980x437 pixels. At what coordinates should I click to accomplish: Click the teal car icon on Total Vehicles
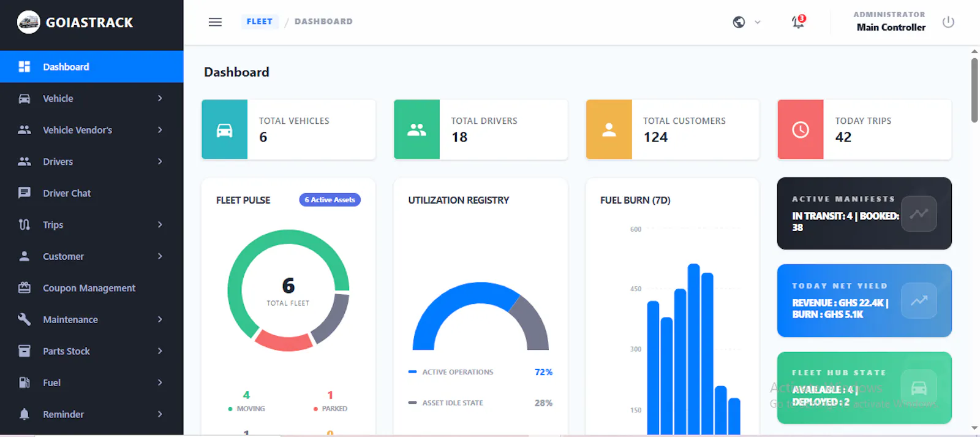[225, 130]
